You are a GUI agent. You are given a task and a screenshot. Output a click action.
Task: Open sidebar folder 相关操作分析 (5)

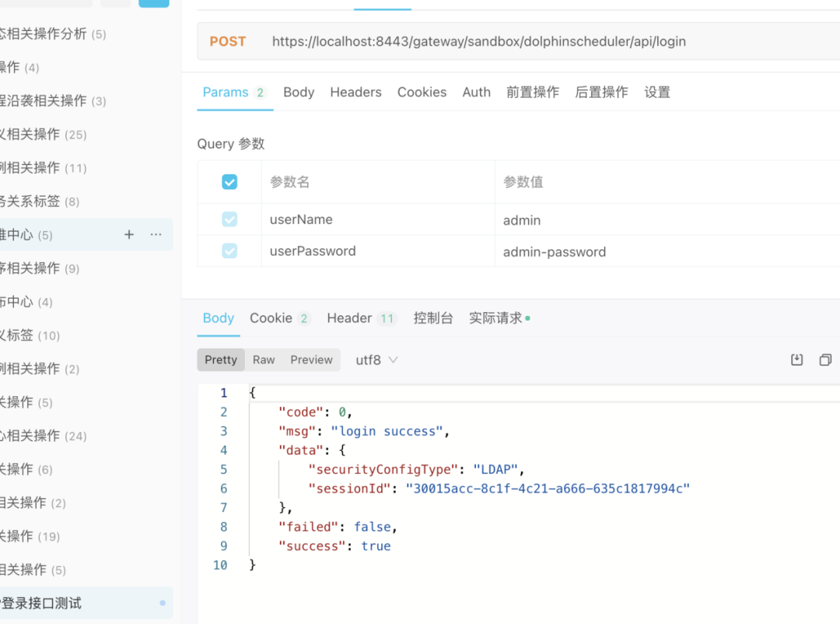[53, 33]
